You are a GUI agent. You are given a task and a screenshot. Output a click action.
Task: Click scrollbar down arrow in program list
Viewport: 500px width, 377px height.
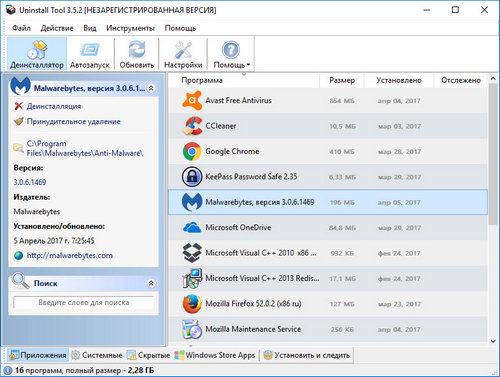pos(493,341)
